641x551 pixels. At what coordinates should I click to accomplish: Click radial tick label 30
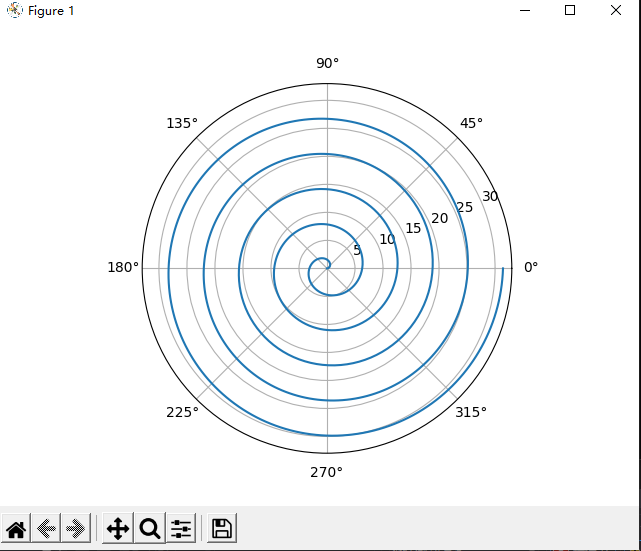[x=490, y=196]
